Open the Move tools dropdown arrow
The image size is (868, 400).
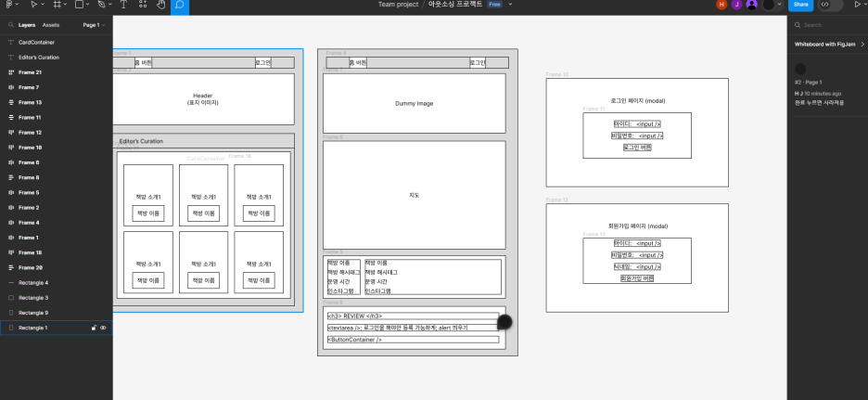43,5
